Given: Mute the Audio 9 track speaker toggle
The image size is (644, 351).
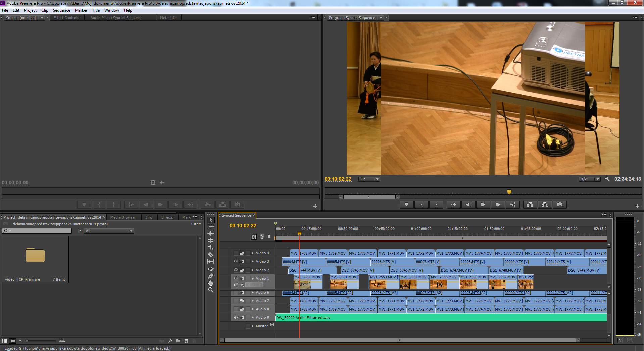Looking at the screenshot, I should click(x=236, y=317).
